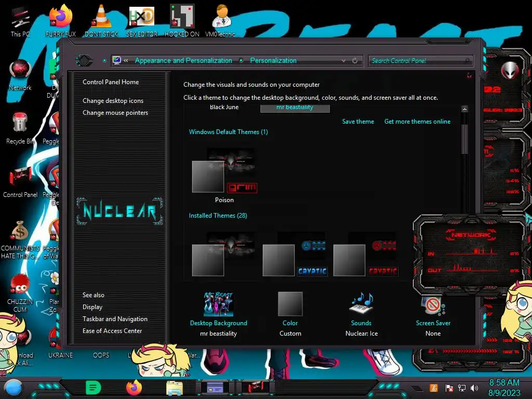Click the Start orb button
Screen dimensions: 532x399
pyautogui.click(x=13, y=388)
